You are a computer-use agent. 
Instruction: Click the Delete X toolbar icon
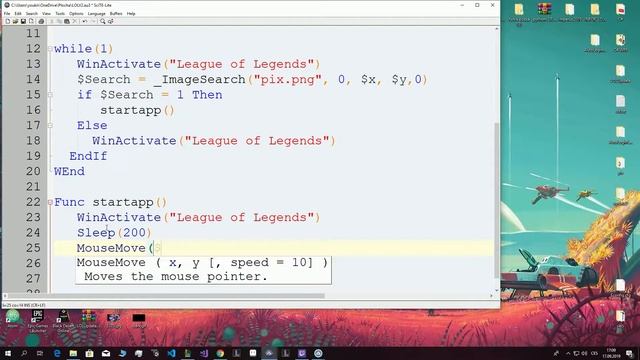[x=74, y=21]
